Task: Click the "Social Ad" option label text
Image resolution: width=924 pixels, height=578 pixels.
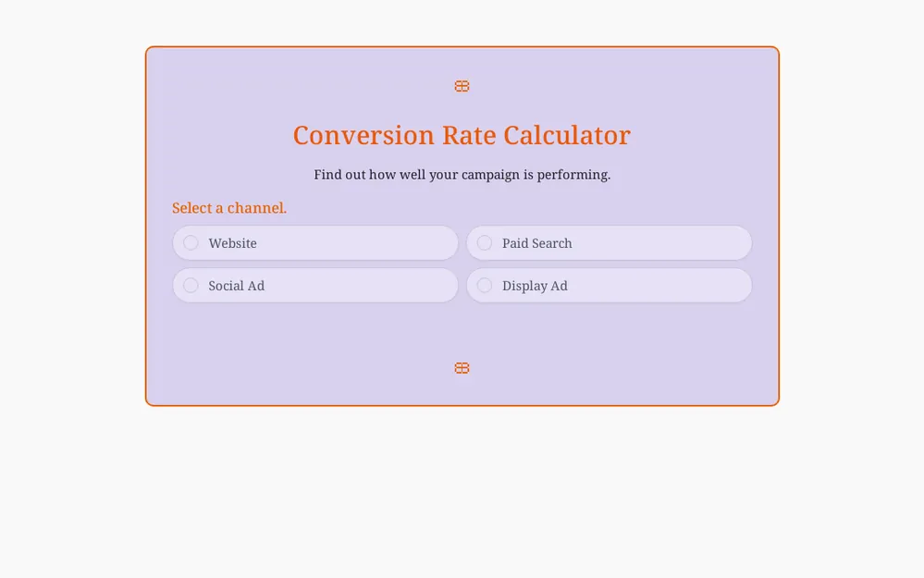Action: click(236, 286)
